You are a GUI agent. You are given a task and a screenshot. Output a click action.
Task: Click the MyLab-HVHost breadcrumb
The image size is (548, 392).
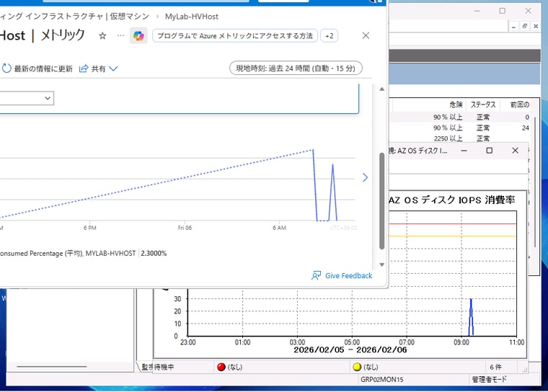pyautogui.click(x=192, y=17)
